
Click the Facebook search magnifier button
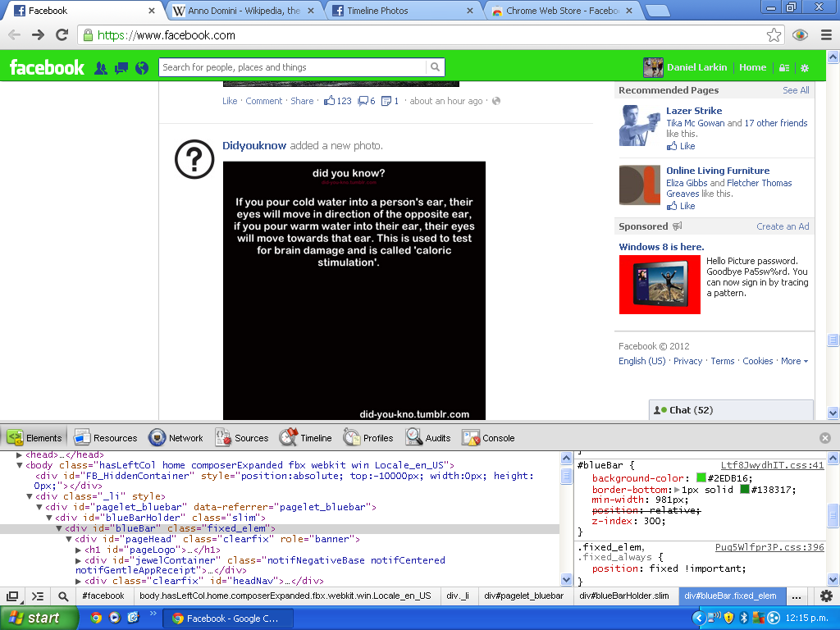click(x=435, y=67)
